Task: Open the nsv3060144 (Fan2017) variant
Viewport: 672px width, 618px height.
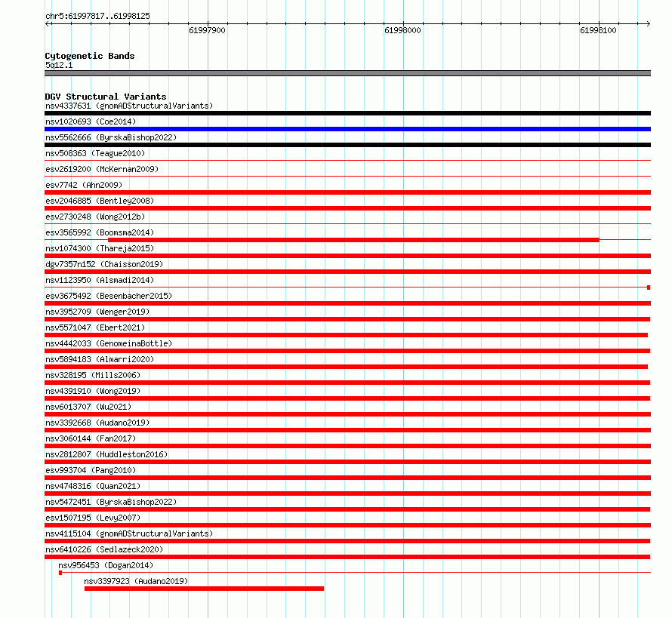Action: [x=91, y=438]
